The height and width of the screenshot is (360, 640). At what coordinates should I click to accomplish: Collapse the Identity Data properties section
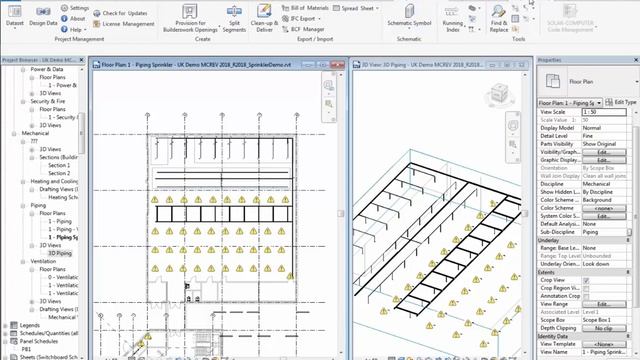tap(628, 336)
